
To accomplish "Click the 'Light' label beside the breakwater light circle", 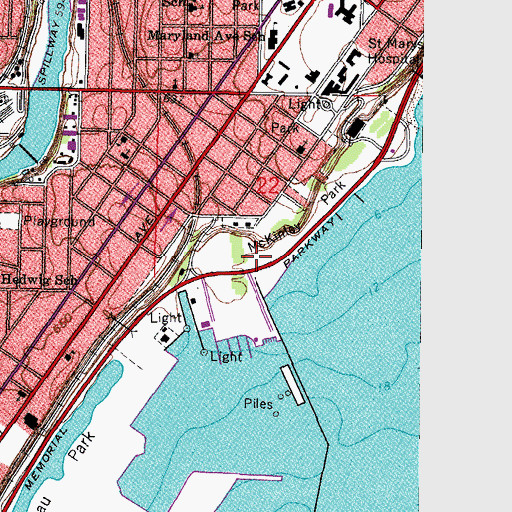I will pos(227,357).
